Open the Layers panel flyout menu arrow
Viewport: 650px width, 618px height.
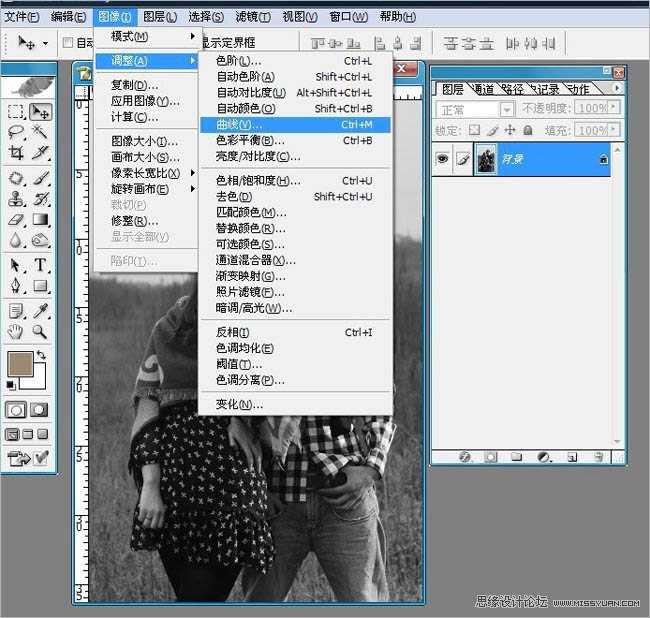click(617, 88)
